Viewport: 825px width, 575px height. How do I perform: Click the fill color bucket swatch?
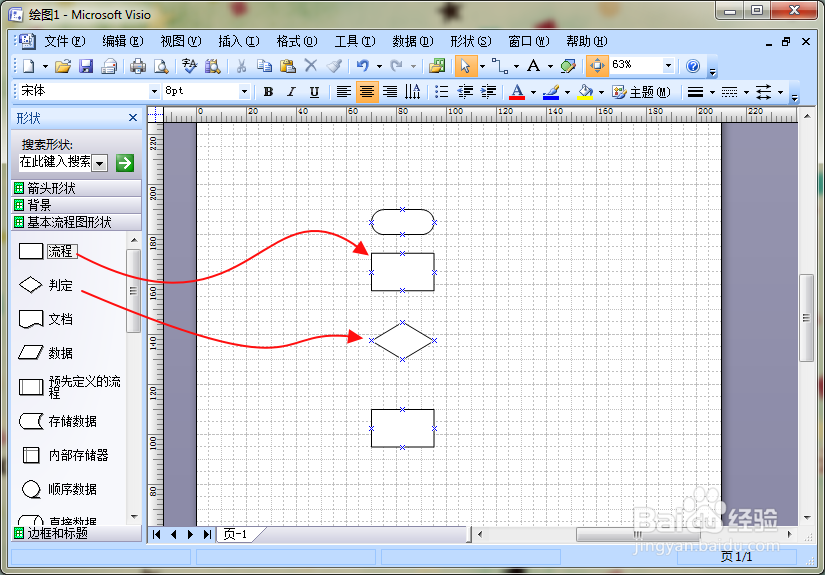pos(585,92)
